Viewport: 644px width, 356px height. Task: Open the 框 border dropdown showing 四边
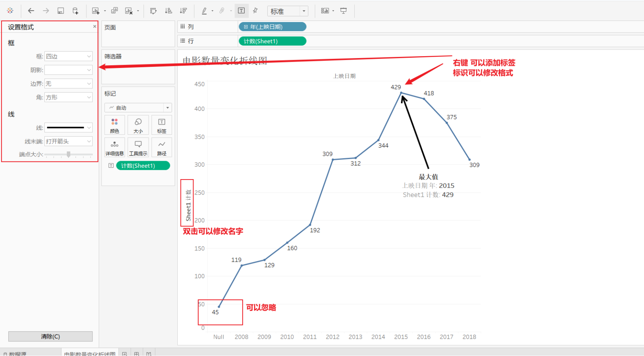(x=68, y=56)
